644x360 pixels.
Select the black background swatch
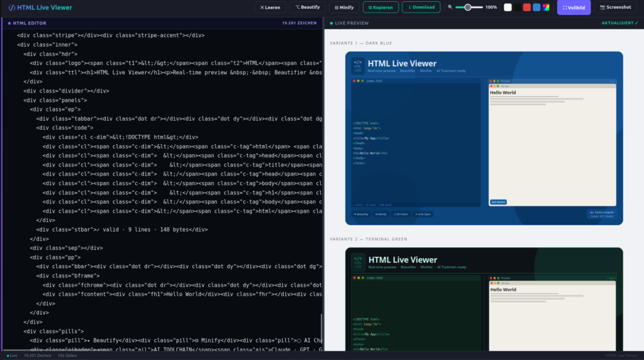click(518, 8)
